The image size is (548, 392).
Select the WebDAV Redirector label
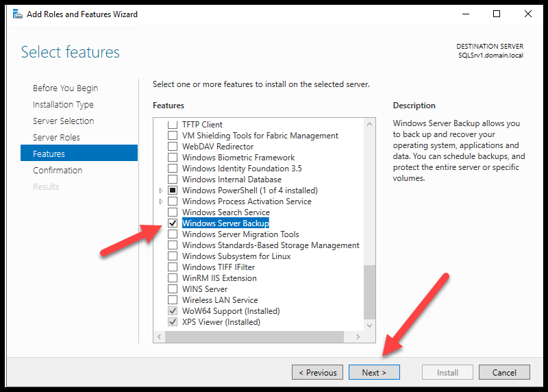point(218,147)
